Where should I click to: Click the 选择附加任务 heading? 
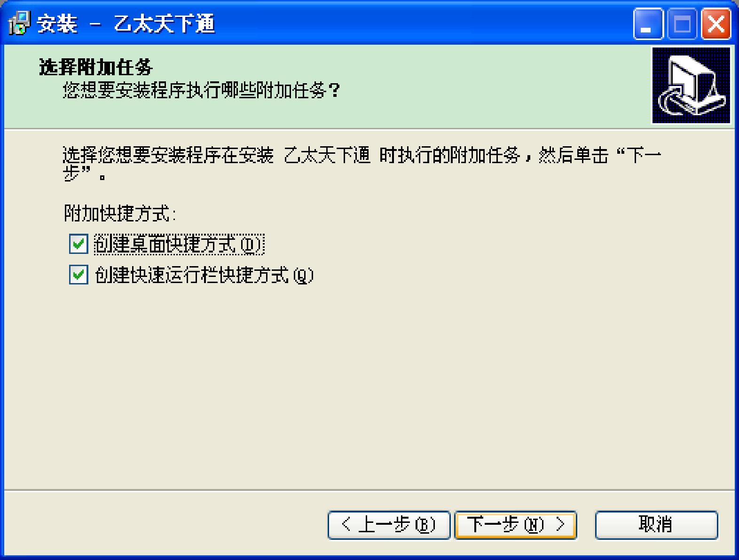(x=96, y=67)
